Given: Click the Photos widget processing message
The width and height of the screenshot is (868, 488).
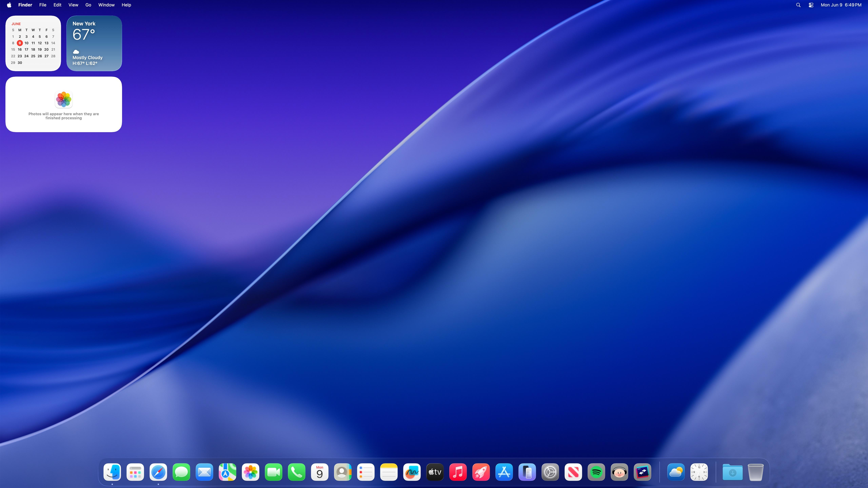Looking at the screenshot, I should pos(64,116).
